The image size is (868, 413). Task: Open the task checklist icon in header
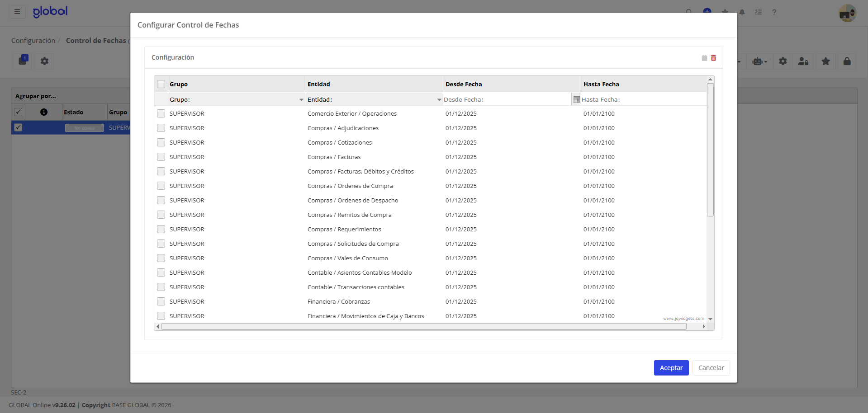point(759,12)
